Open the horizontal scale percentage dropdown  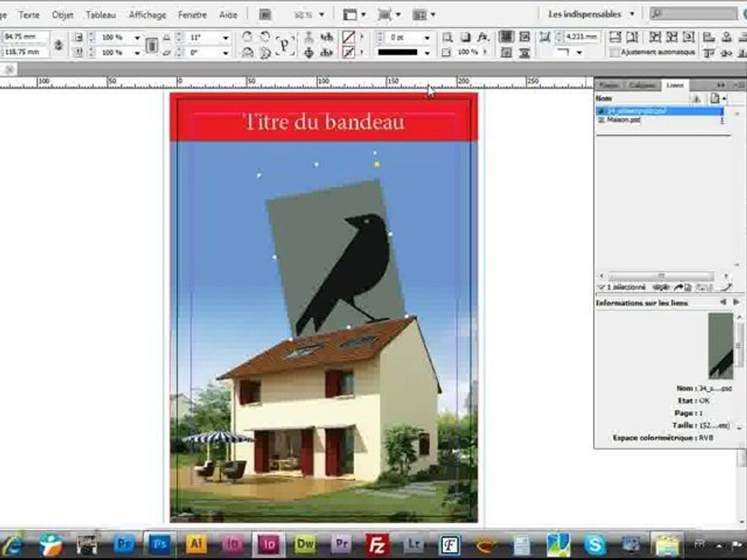[x=137, y=37]
